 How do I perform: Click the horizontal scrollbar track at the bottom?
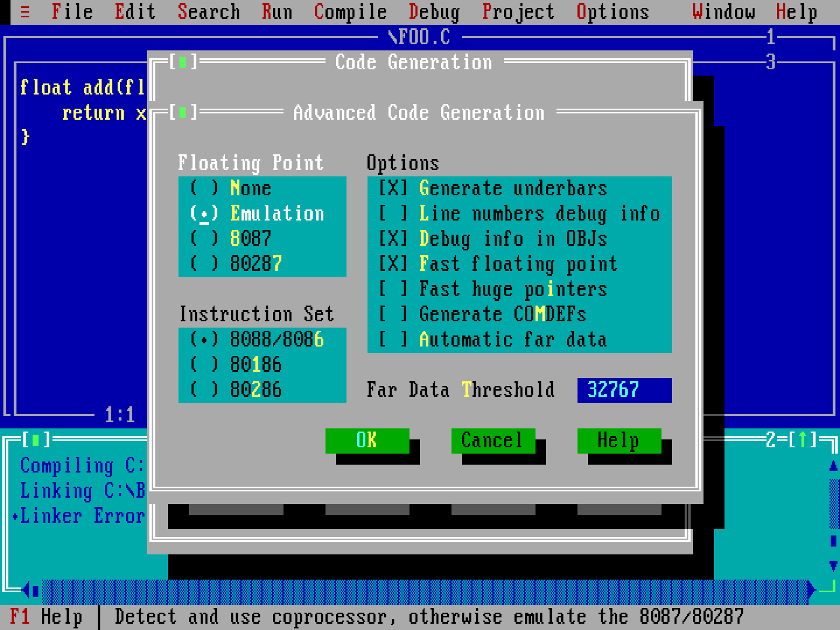tap(420, 589)
